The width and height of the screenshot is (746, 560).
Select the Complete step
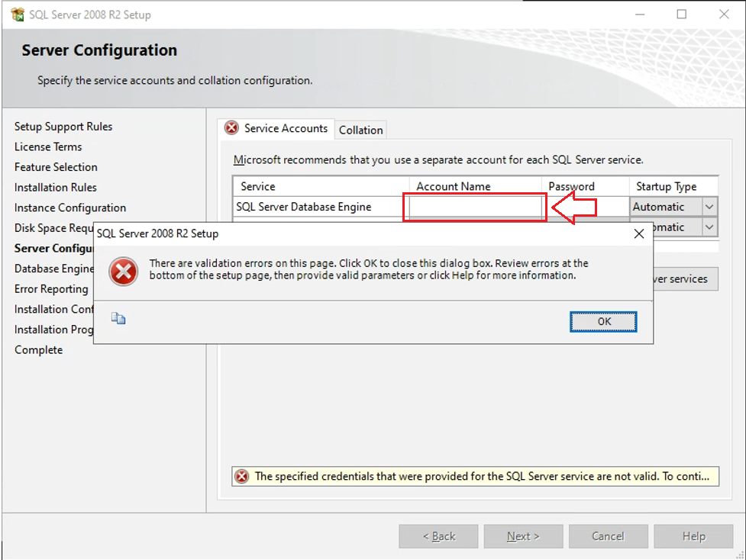(38, 350)
